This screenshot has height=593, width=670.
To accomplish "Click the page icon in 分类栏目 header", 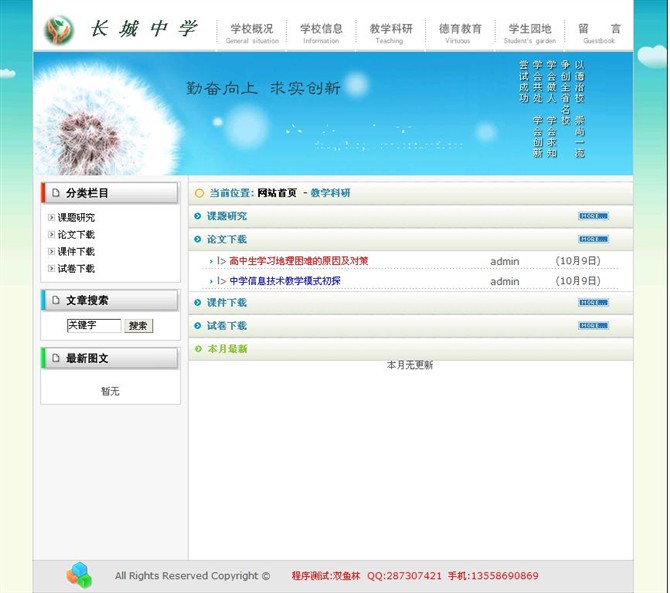I will [56, 193].
